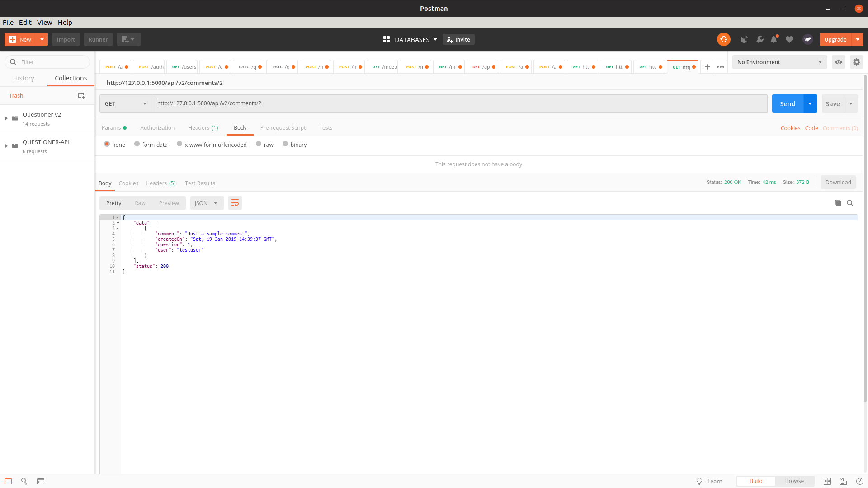
Task: Open the GET method dropdown
Action: pyautogui.click(x=126, y=103)
